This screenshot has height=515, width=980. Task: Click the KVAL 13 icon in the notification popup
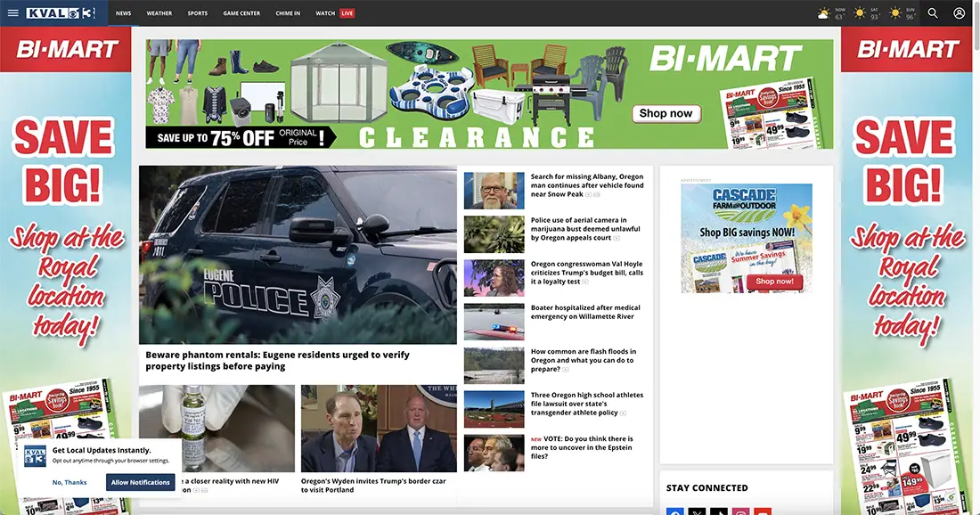pos(35,456)
